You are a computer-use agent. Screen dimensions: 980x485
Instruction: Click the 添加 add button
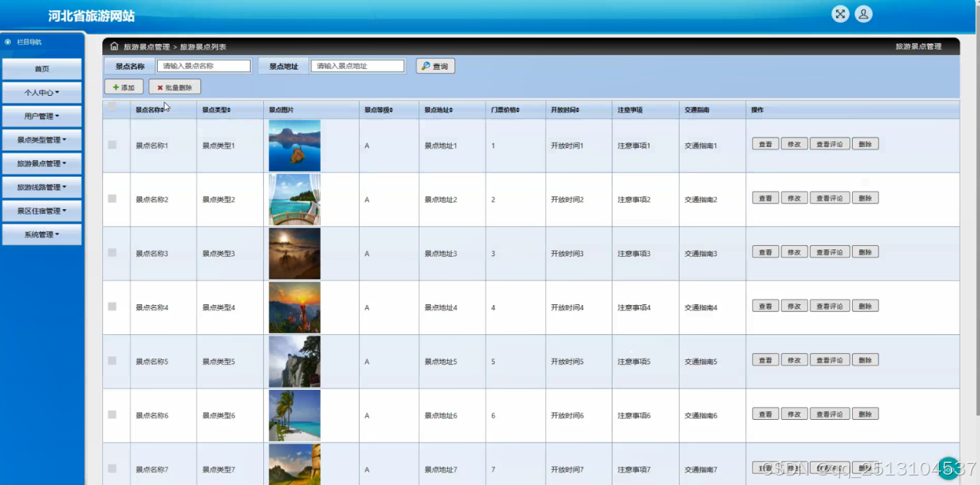124,87
